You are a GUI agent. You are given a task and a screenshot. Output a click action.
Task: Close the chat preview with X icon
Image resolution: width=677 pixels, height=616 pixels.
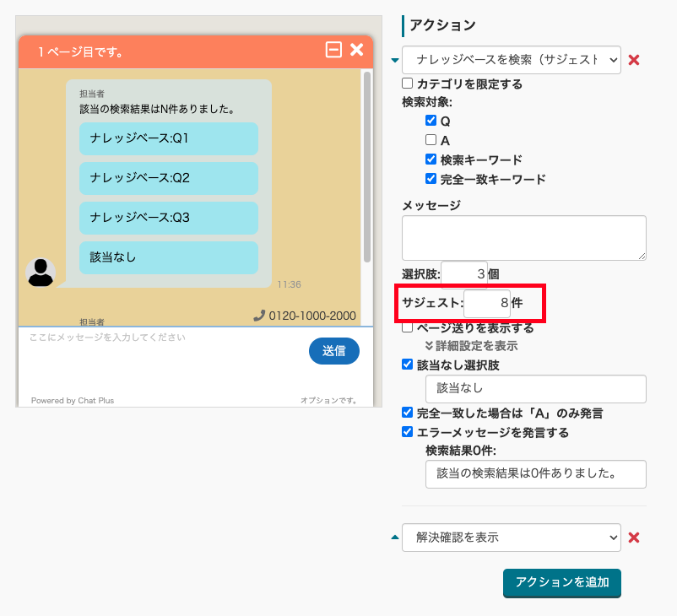[357, 51]
